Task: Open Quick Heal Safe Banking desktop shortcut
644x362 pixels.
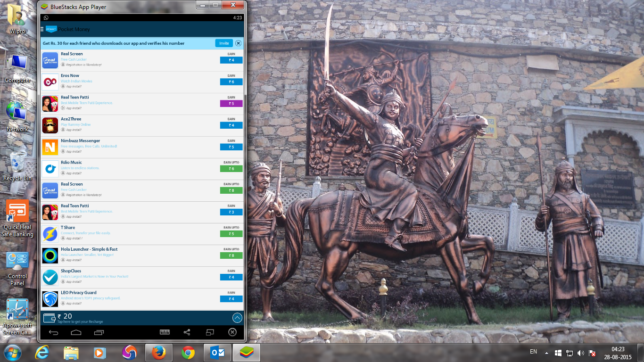Action: (x=17, y=218)
